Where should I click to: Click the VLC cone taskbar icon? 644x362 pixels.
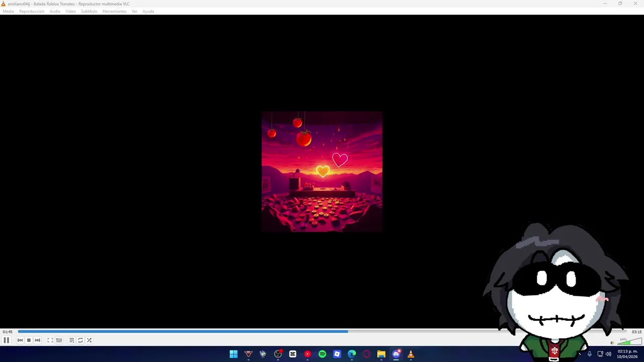point(411,354)
